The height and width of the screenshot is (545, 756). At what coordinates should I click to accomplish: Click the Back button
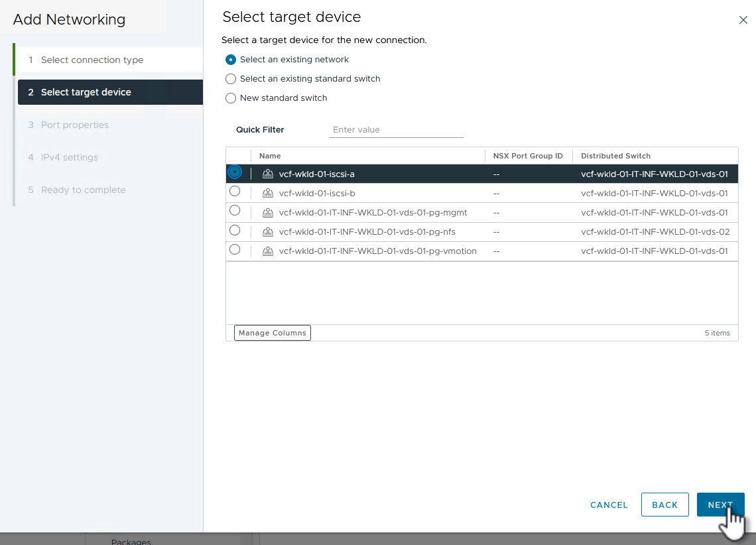664,505
